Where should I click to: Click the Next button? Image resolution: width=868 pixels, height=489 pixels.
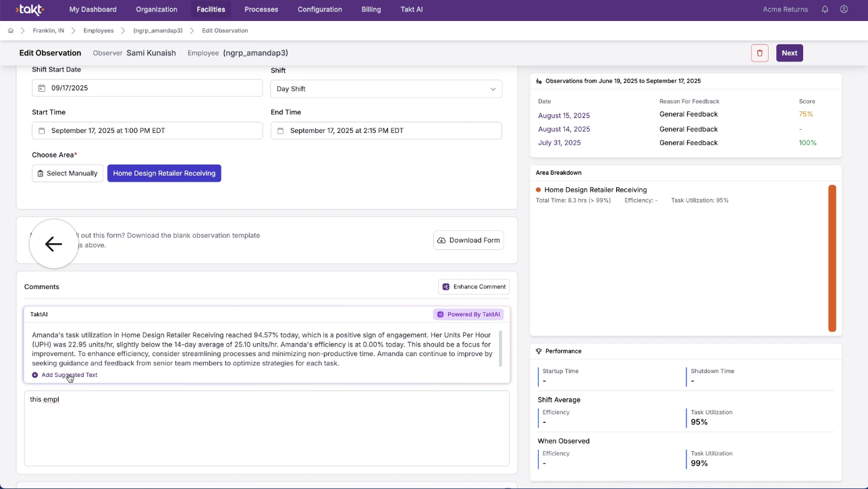[789, 53]
